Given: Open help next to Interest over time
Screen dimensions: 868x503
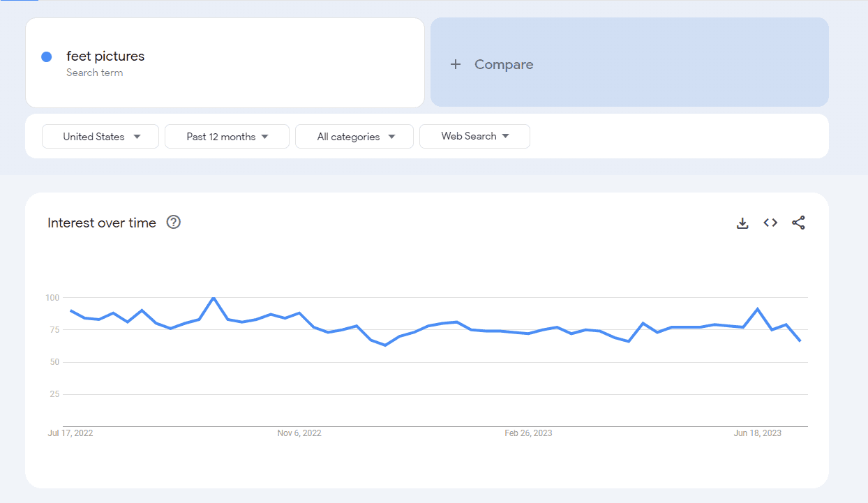Looking at the screenshot, I should tap(174, 223).
